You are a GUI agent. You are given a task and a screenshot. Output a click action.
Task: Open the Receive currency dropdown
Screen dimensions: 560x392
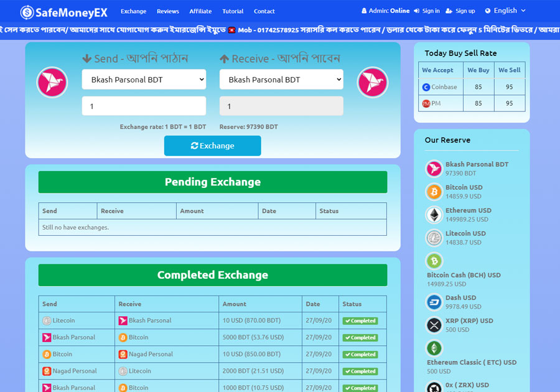(281, 80)
